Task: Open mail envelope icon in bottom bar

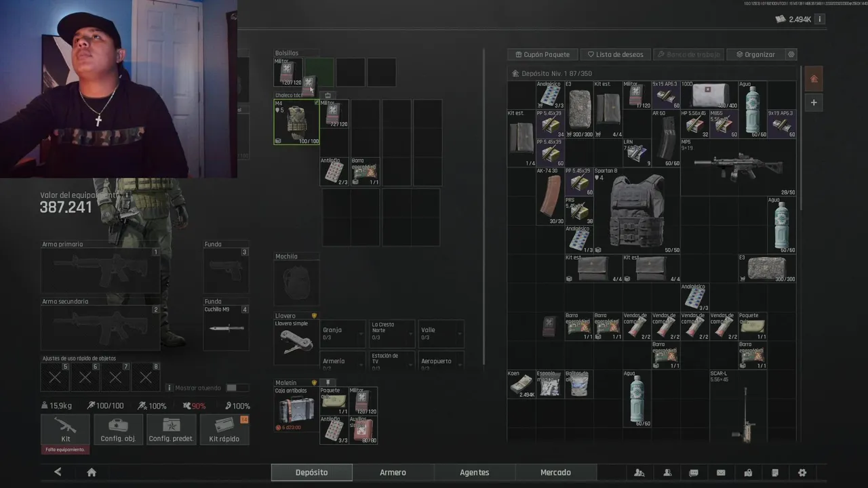Action: click(x=721, y=472)
